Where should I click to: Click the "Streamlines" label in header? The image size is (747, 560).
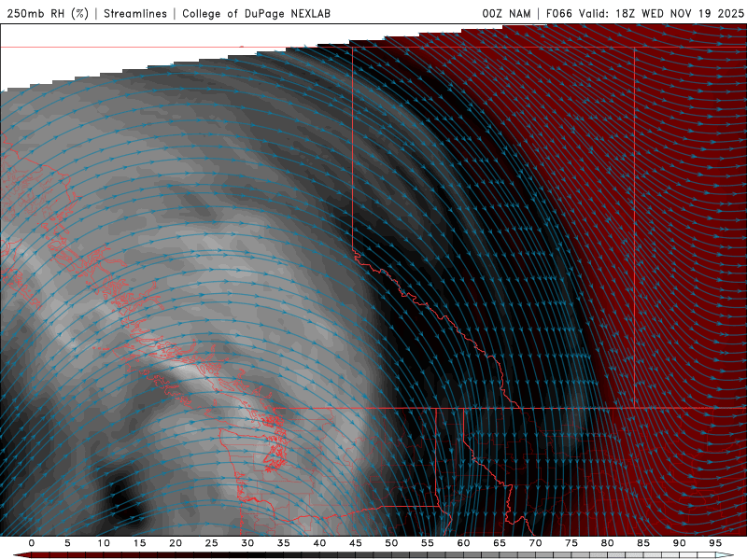135,13
